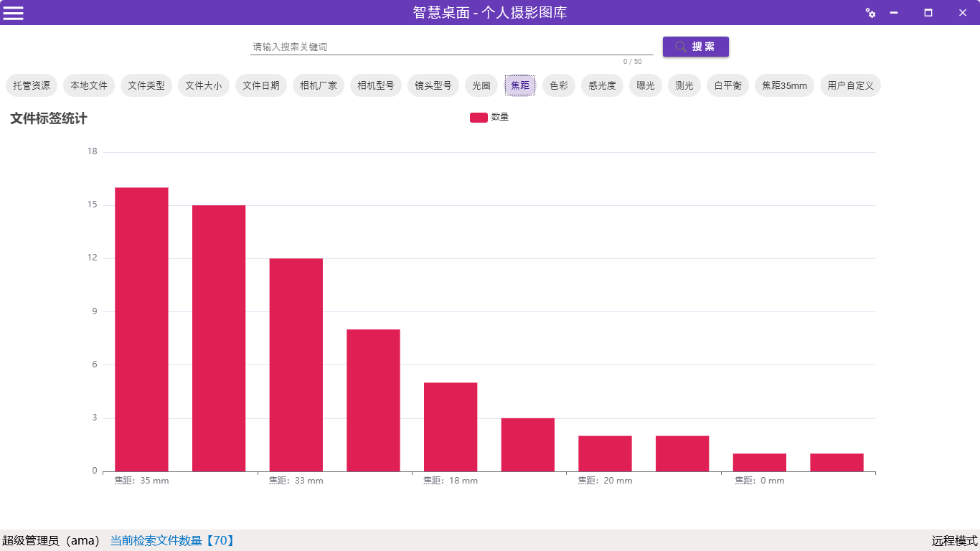Click the 远程模式 status label
This screenshot has height=551, width=980.
tap(954, 540)
